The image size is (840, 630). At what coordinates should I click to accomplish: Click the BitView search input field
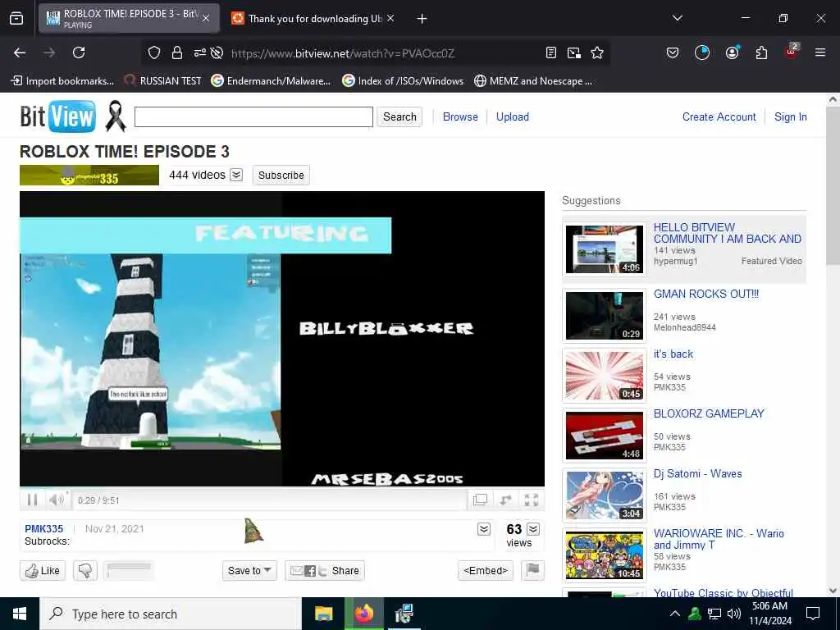coord(253,116)
